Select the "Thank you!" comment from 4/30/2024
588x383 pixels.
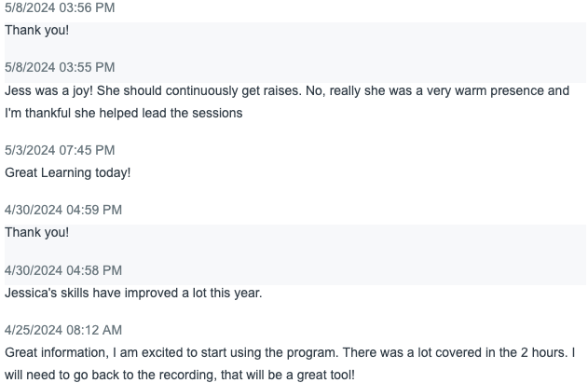tap(36, 232)
